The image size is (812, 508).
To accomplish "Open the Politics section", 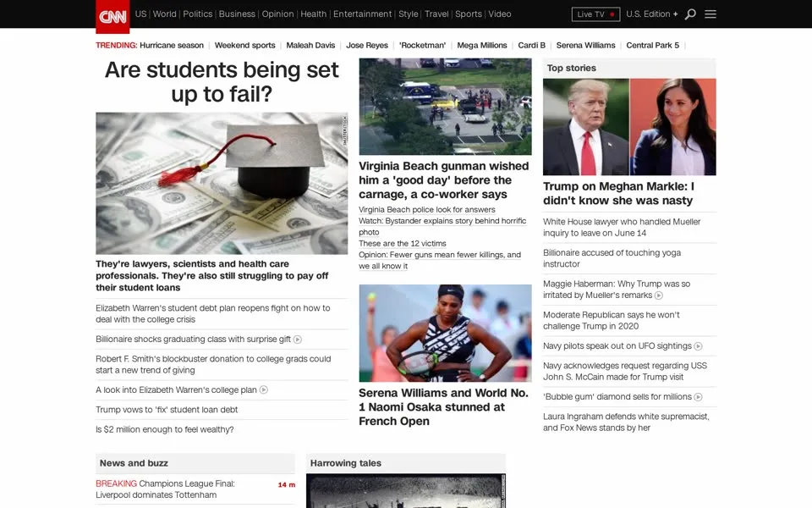I will point(197,14).
